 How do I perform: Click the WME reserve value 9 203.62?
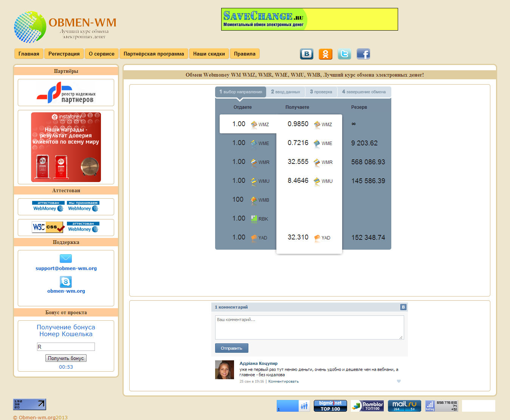364,143
